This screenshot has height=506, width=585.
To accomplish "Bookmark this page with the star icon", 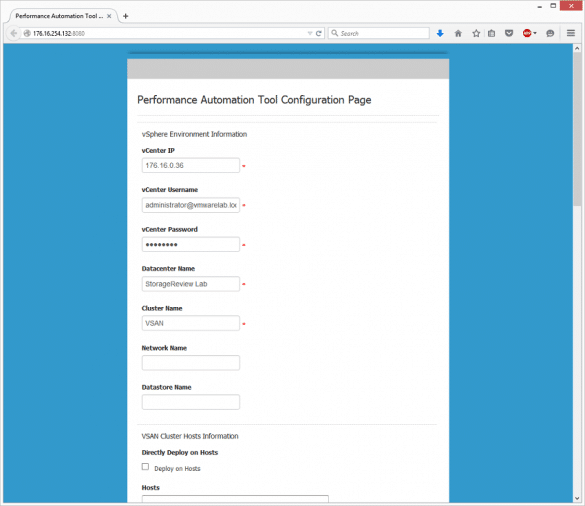I will tap(476, 33).
